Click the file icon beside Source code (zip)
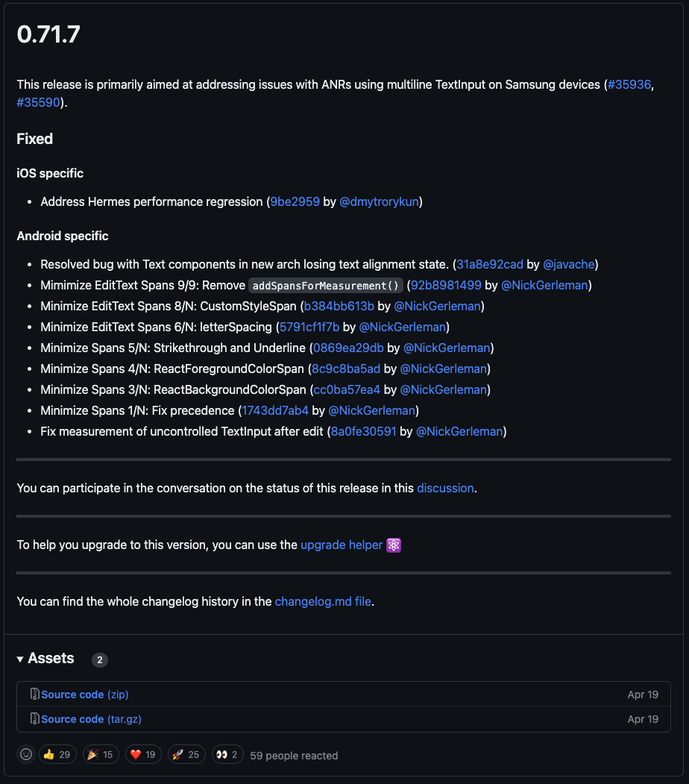The width and height of the screenshot is (689, 784). [x=34, y=694]
